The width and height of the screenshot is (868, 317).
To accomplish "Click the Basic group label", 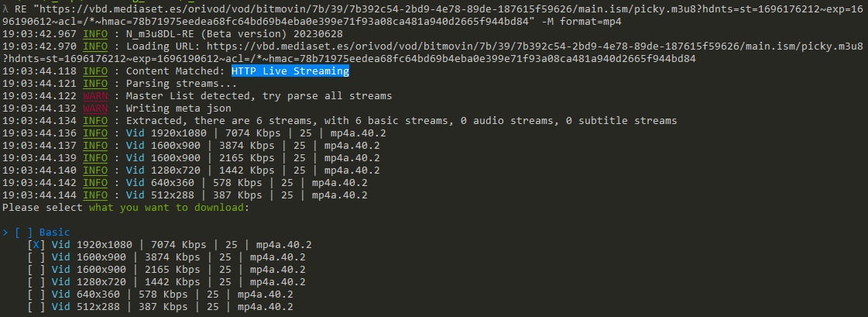I will (54, 232).
